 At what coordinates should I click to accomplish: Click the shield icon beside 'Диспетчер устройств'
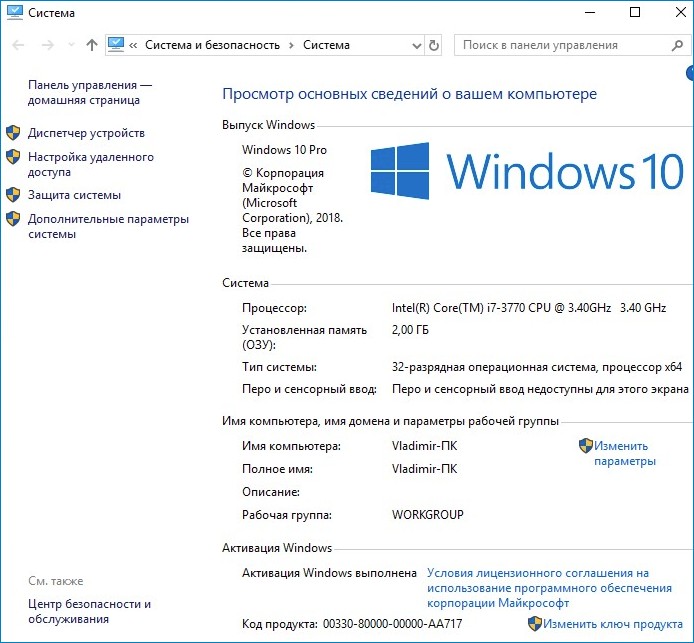(x=13, y=132)
